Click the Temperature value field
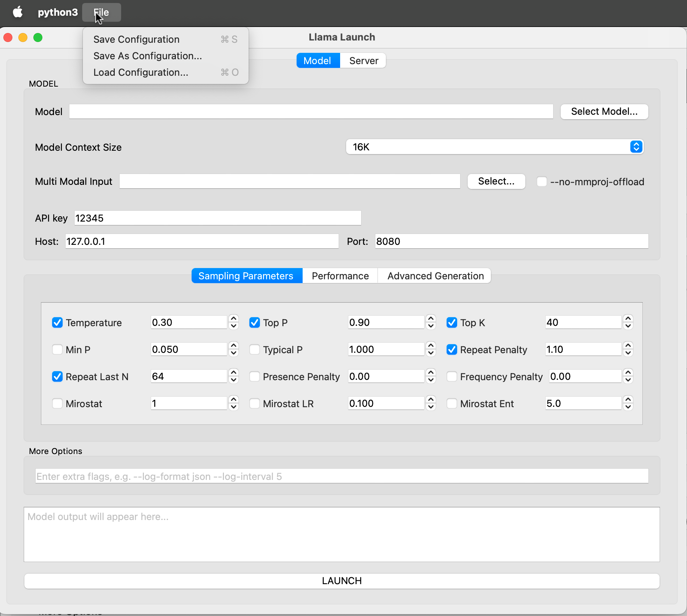Screen dimensions: 687x616 [189, 322]
